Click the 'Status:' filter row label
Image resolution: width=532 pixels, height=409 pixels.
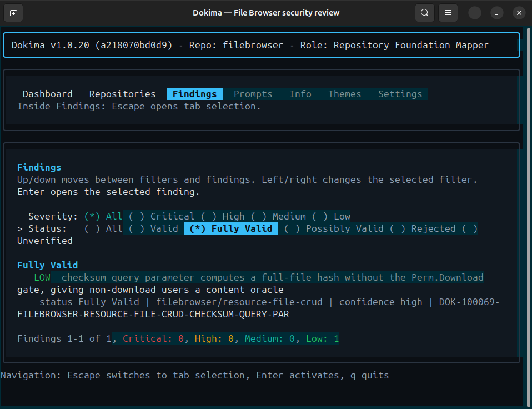47,228
